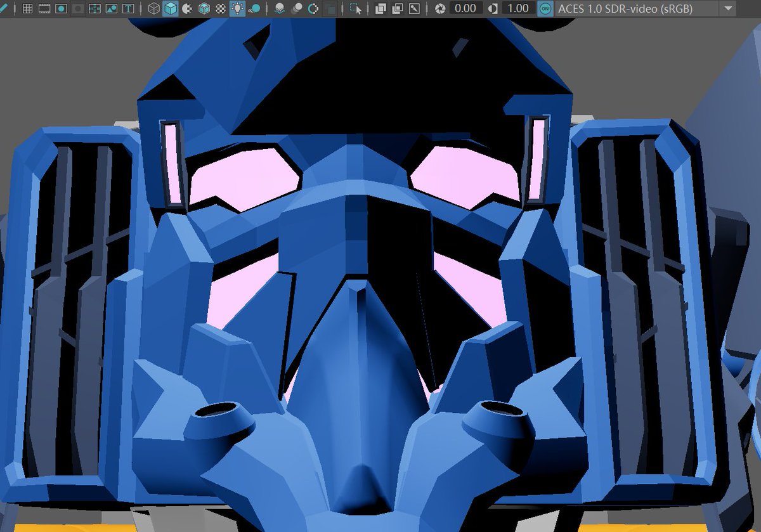Switch viewport to Wireframe shading
Image resolution: width=761 pixels, height=532 pixels.
(x=153, y=9)
